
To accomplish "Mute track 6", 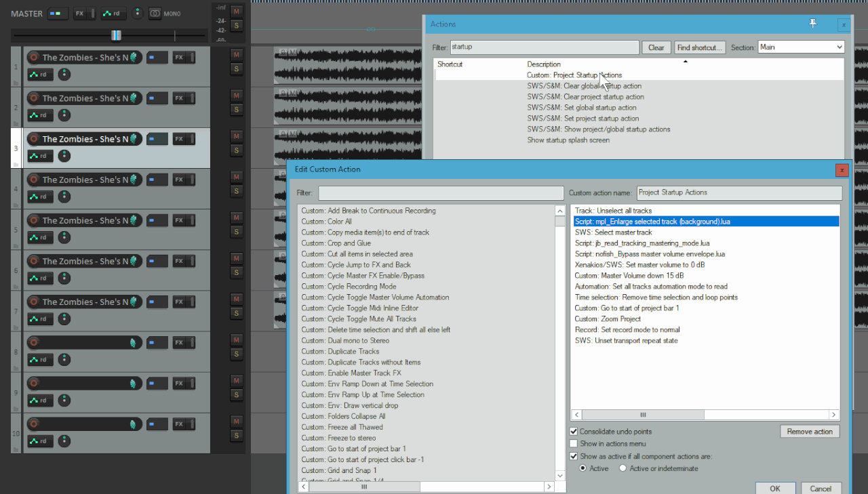I will point(236,258).
